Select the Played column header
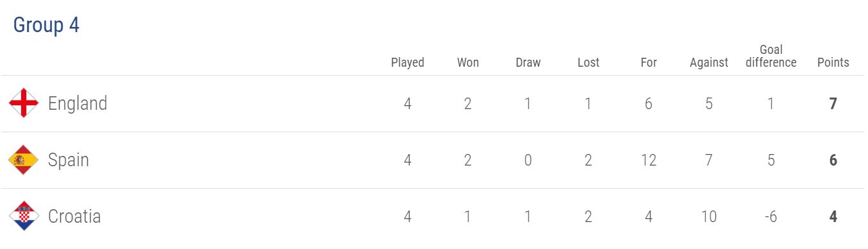The height and width of the screenshot is (249, 868). click(408, 62)
